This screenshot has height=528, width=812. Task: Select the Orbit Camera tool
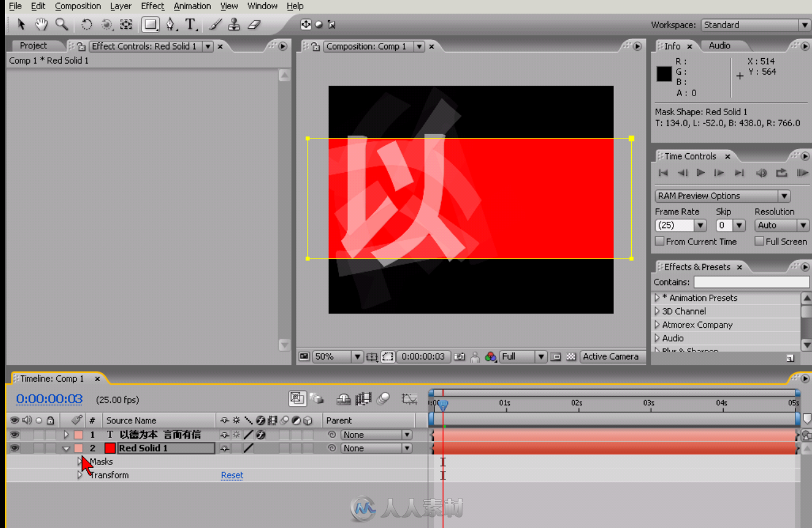pyautogui.click(x=107, y=25)
